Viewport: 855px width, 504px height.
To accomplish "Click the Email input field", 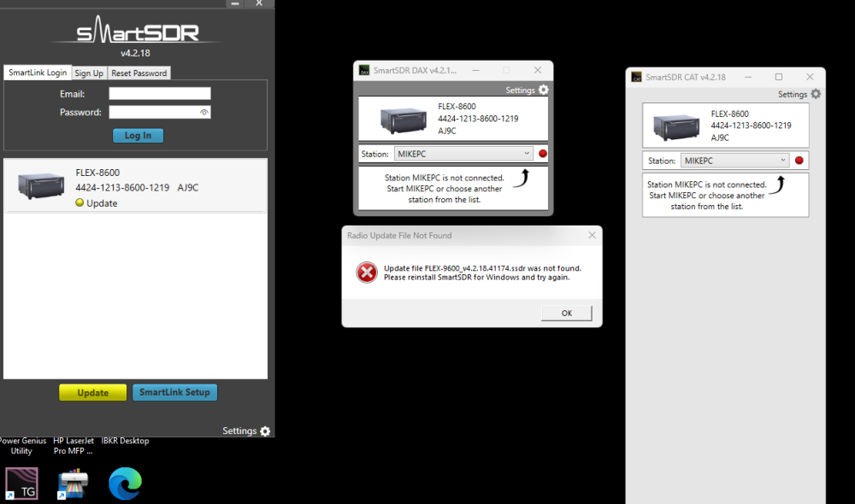I will (160, 94).
